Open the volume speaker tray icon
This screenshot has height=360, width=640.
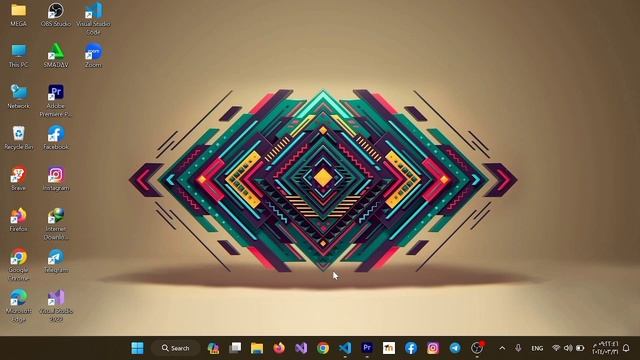click(568, 348)
